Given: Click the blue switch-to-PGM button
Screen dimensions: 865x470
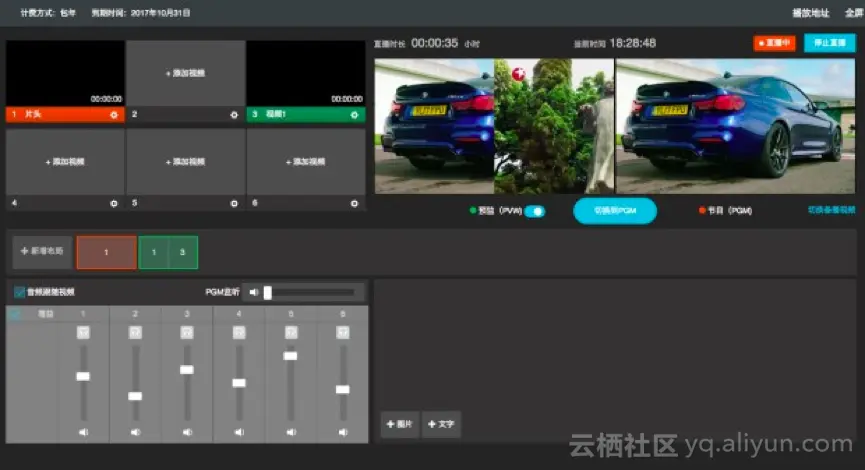Looking at the screenshot, I should coord(615,211).
